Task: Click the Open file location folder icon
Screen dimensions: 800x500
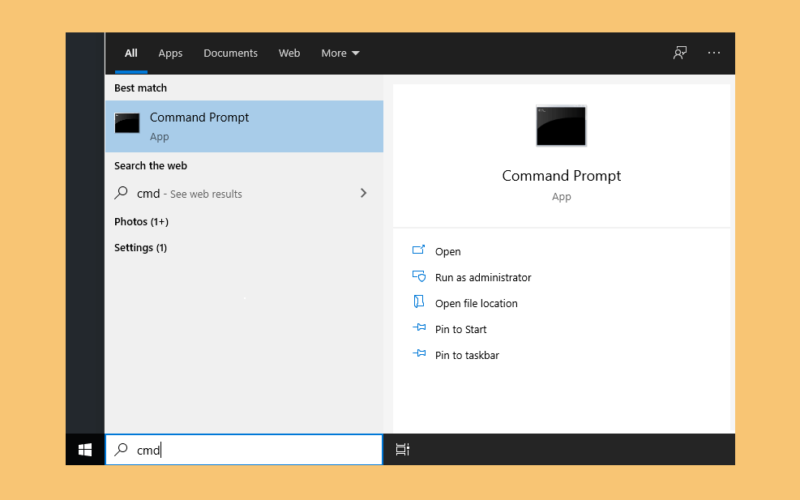Action: click(418, 302)
